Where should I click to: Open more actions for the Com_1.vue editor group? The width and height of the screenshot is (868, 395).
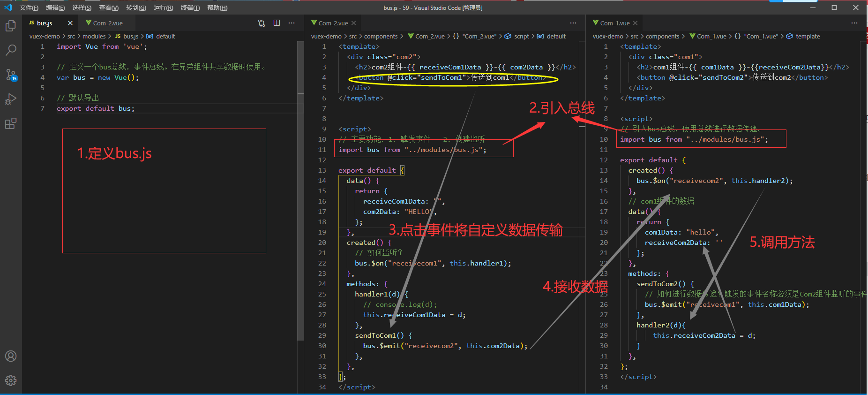pos(854,23)
